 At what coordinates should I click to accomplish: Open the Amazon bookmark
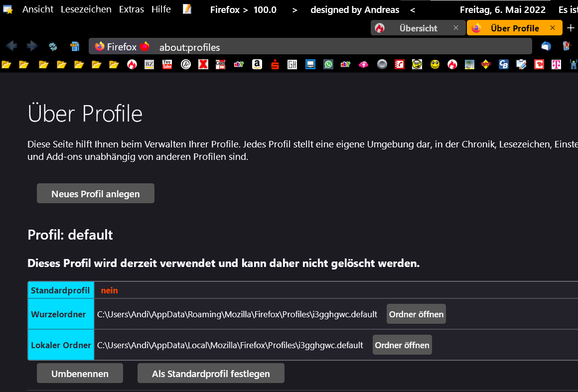click(257, 64)
